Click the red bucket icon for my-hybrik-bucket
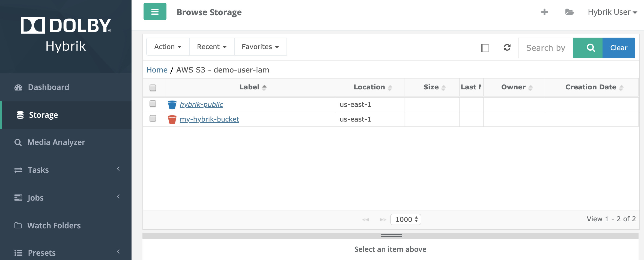Screen dimensions: 644x260 (172, 119)
